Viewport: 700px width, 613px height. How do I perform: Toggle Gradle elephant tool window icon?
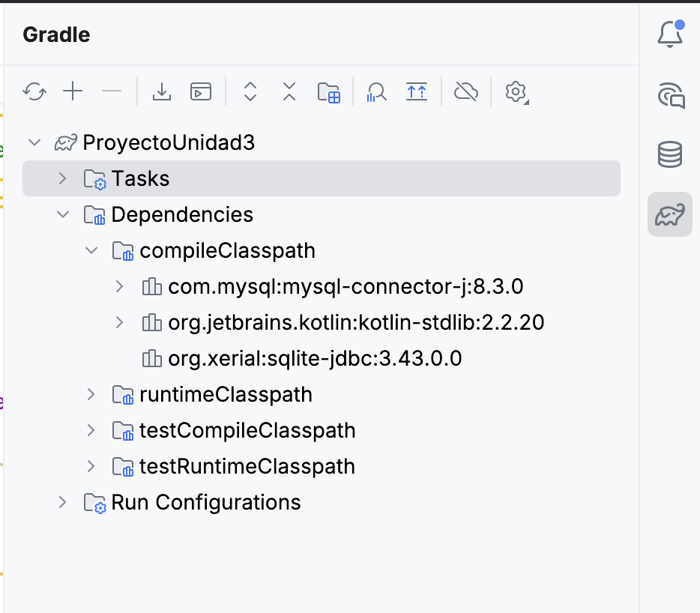coord(669,215)
